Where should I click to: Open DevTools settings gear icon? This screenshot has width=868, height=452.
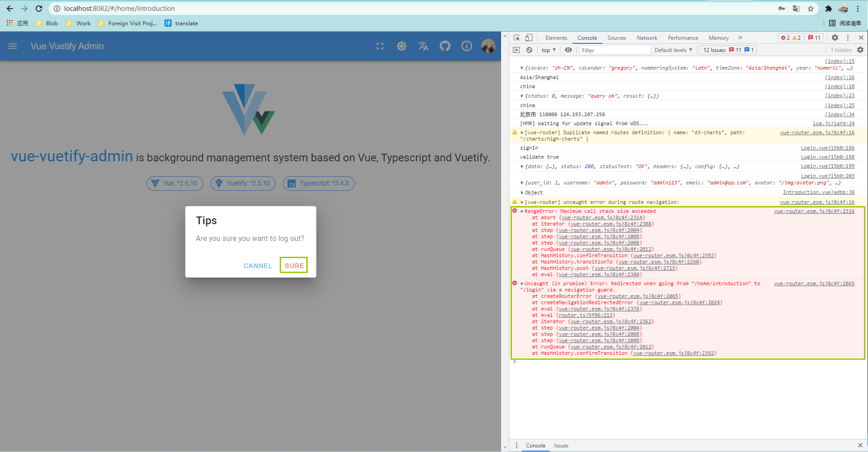coord(835,38)
